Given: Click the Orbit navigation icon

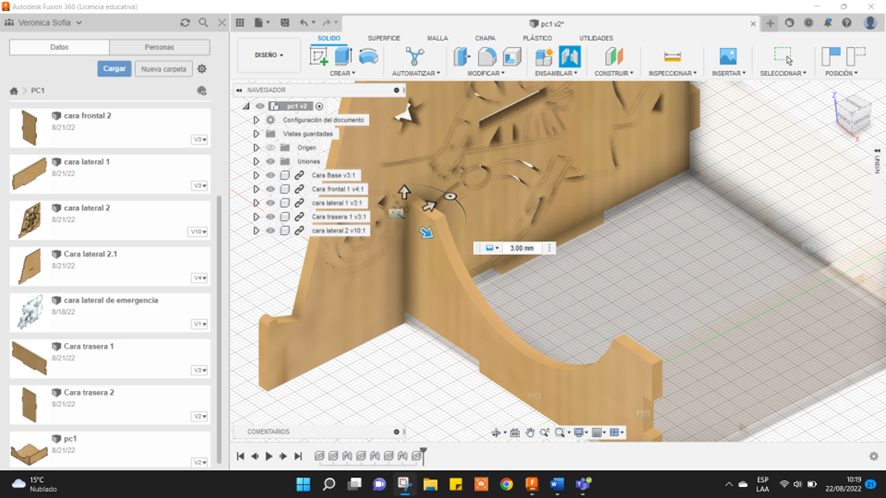Looking at the screenshot, I should tap(496, 432).
